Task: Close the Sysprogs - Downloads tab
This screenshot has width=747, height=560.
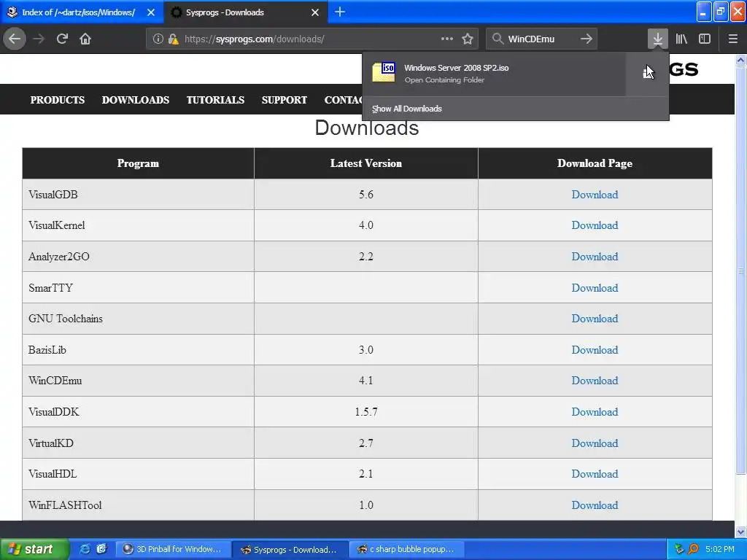Action: 315,12
